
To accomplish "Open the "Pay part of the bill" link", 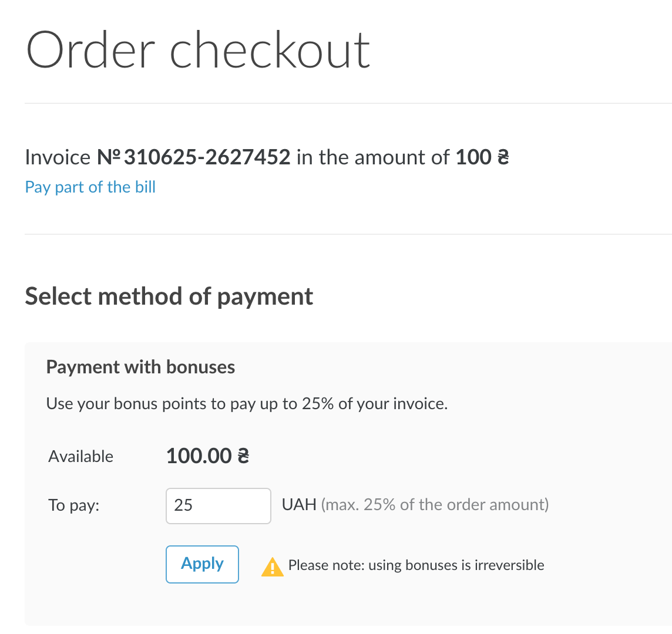I will point(90,187).
